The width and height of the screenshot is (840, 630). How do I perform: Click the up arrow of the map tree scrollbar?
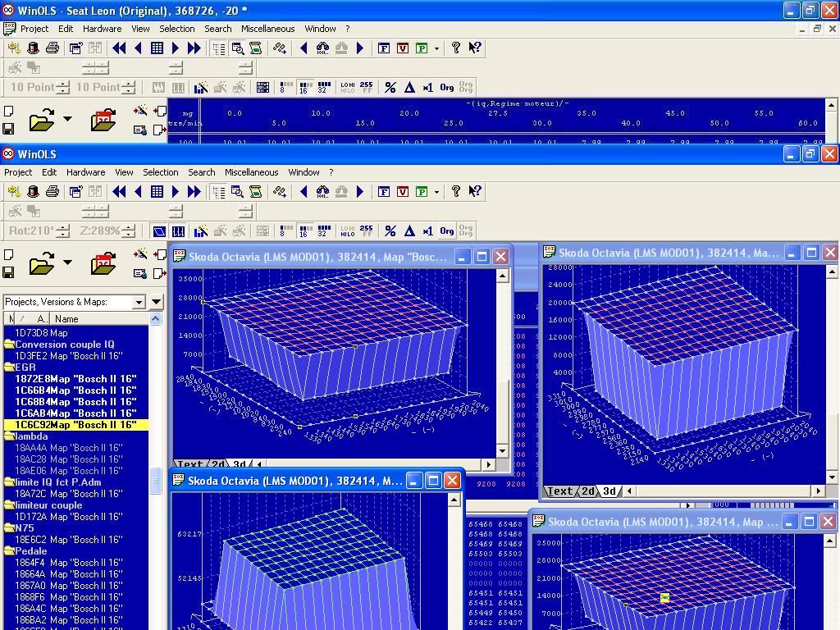coord(156,319)
